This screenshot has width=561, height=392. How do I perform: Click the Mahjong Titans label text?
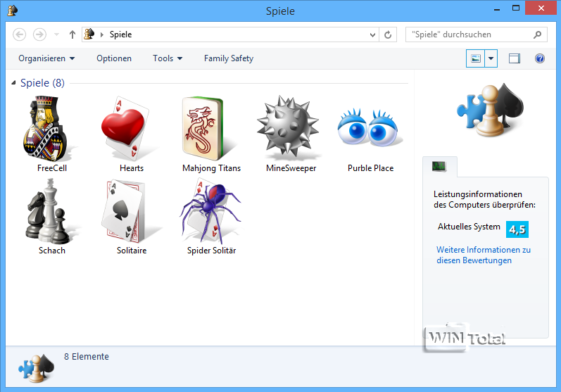[211, 168]
